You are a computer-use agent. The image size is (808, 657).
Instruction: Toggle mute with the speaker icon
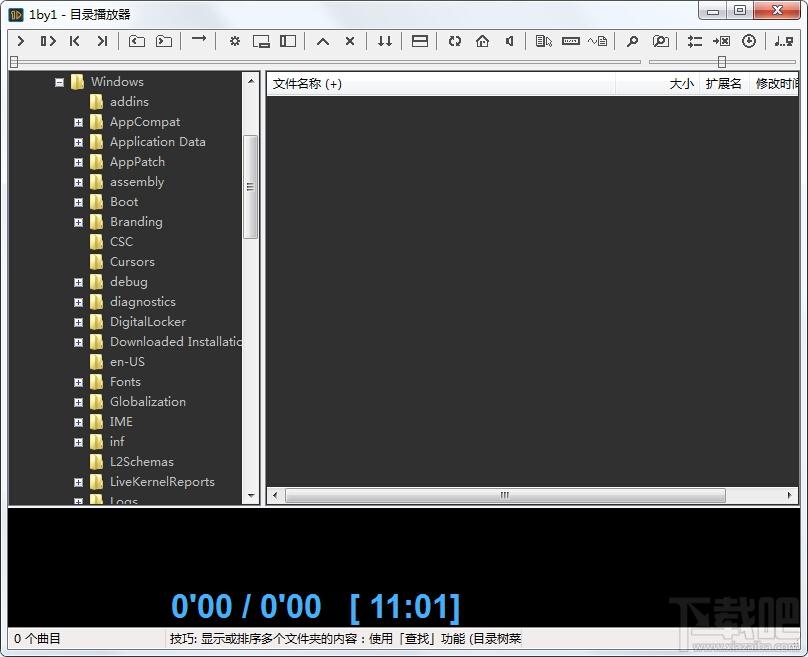coord(510,41)
